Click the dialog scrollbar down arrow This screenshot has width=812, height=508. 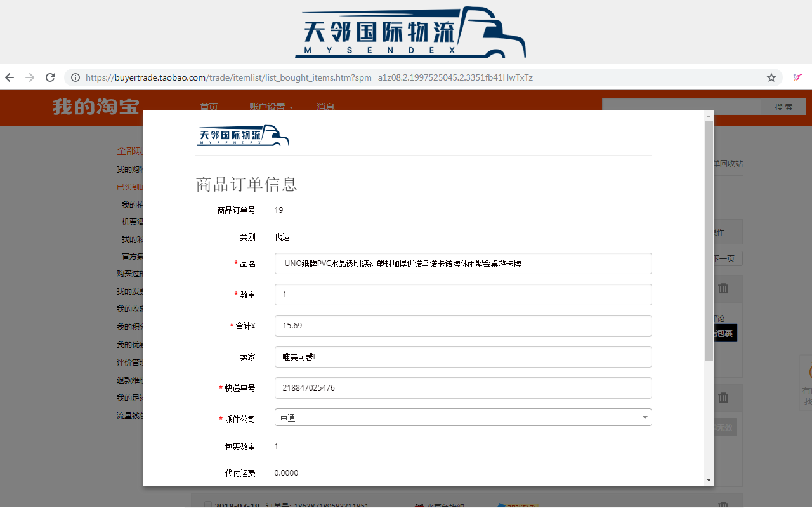(x=709, y=480)
